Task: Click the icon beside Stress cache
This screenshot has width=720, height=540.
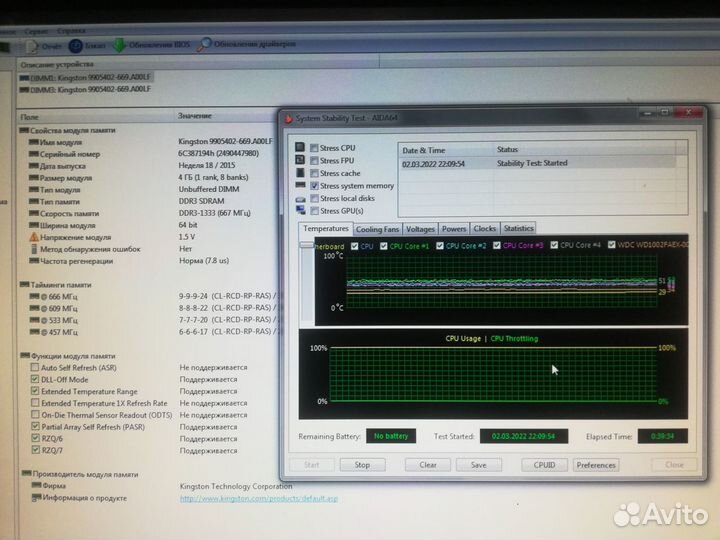Action: pyautogui.click(x=300, y=173)
